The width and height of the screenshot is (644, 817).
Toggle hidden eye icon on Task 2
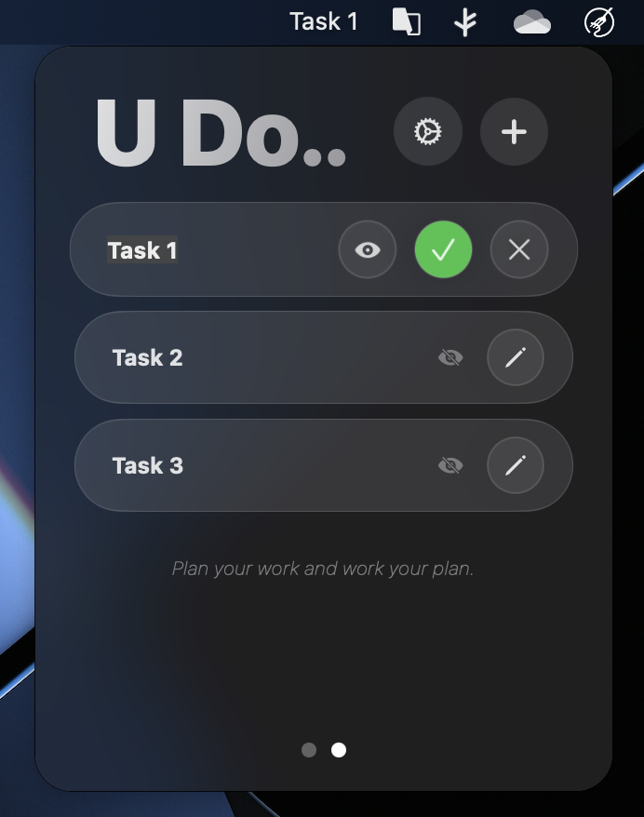pyautogui.click(x=450, y=357)
